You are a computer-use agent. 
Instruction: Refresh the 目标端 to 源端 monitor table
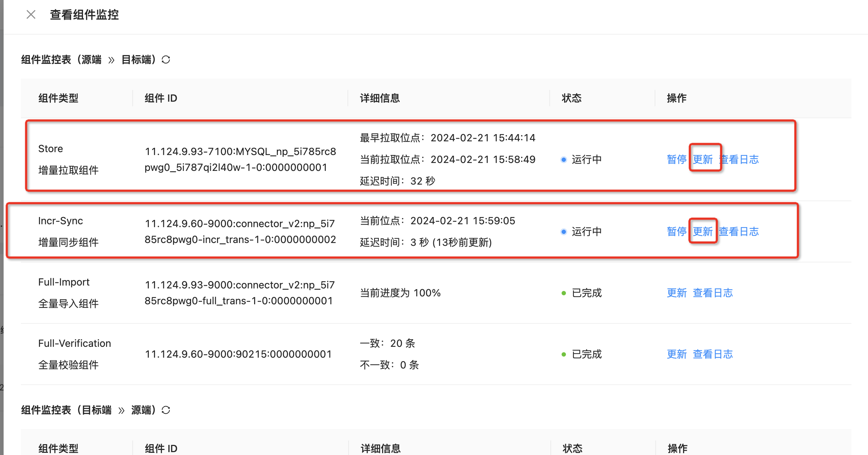coord(166,410)
